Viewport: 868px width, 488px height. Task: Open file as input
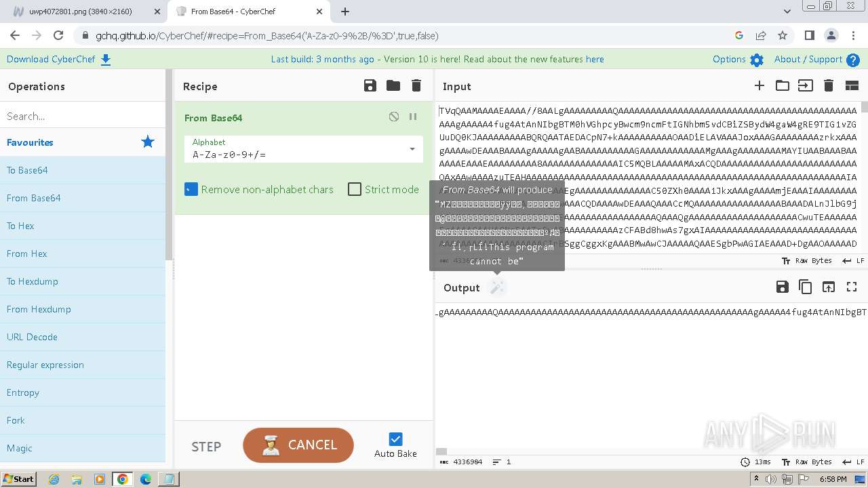pyautogui.click(x=806, y=85)
